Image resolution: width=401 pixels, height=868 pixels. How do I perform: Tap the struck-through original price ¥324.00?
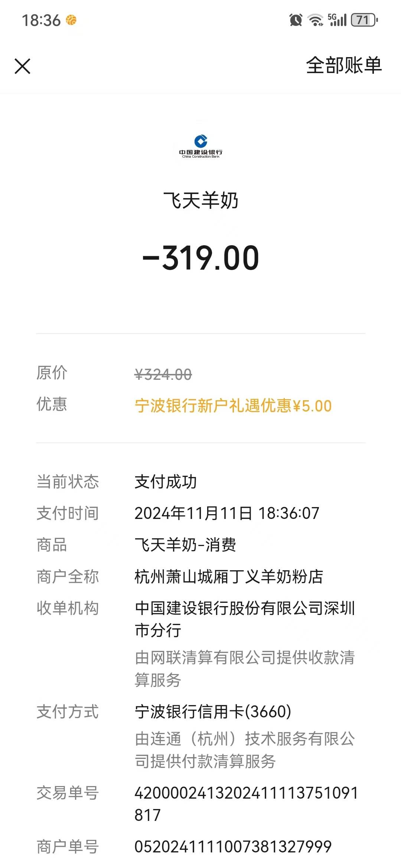[x=163, y=374]
